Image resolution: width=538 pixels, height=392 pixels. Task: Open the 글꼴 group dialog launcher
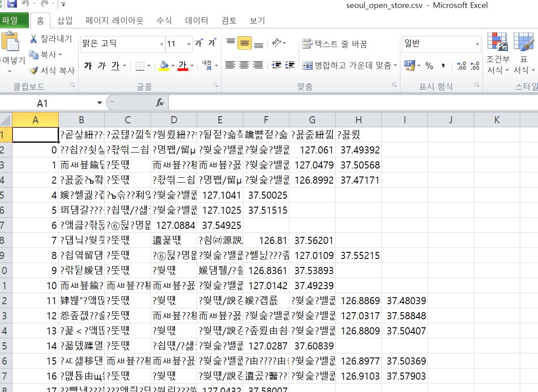click(x=215, y=86)
